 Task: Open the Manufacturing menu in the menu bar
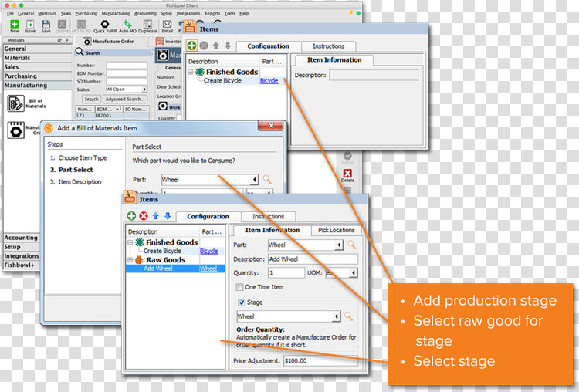[x=116, y=13]
